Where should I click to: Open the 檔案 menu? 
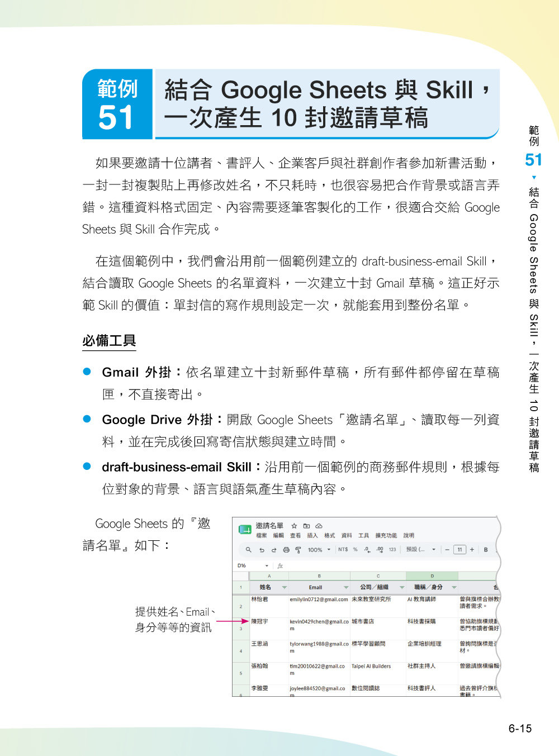point(261,535)
